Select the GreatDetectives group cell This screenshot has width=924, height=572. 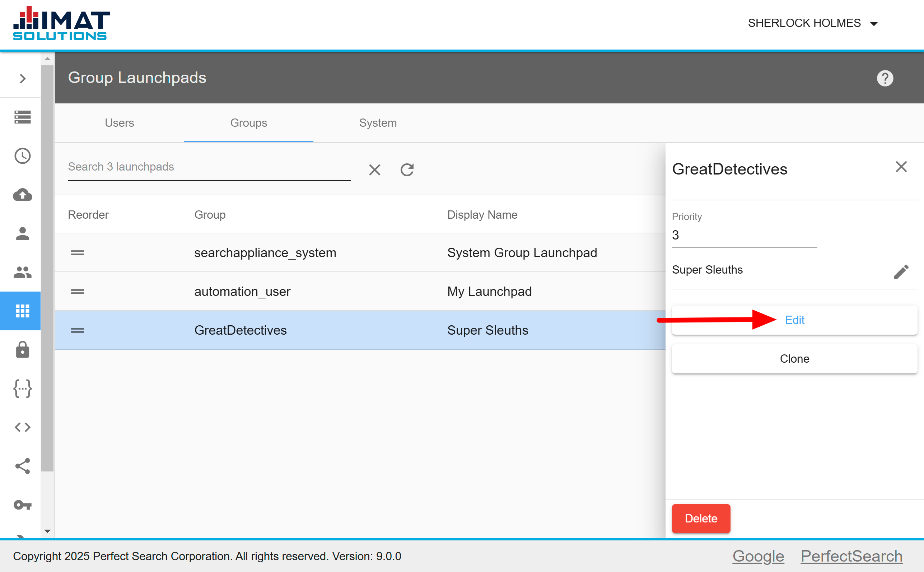[x=241, y=330]
